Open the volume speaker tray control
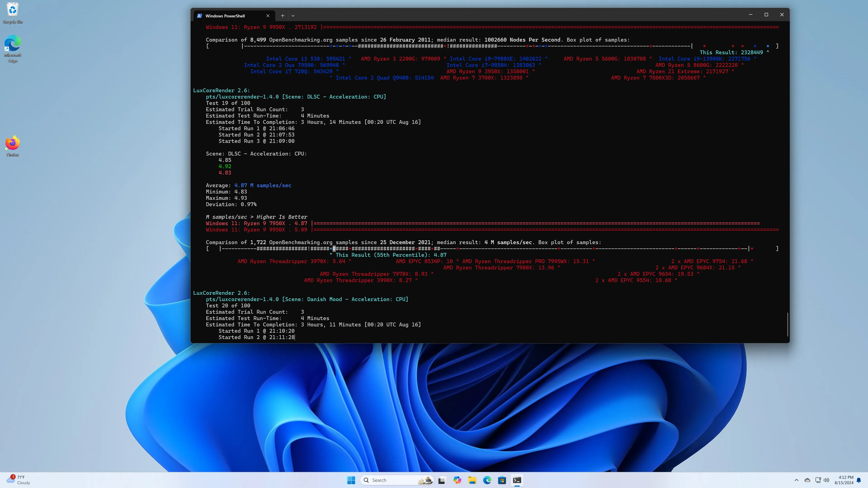This screenshot has height=488, width=868. click(826, 480)
